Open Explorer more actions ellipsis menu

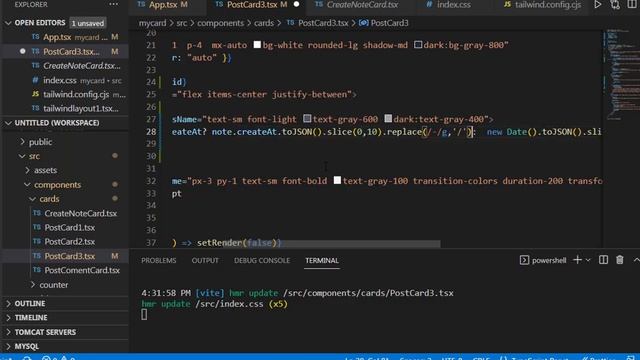[113, 4]
